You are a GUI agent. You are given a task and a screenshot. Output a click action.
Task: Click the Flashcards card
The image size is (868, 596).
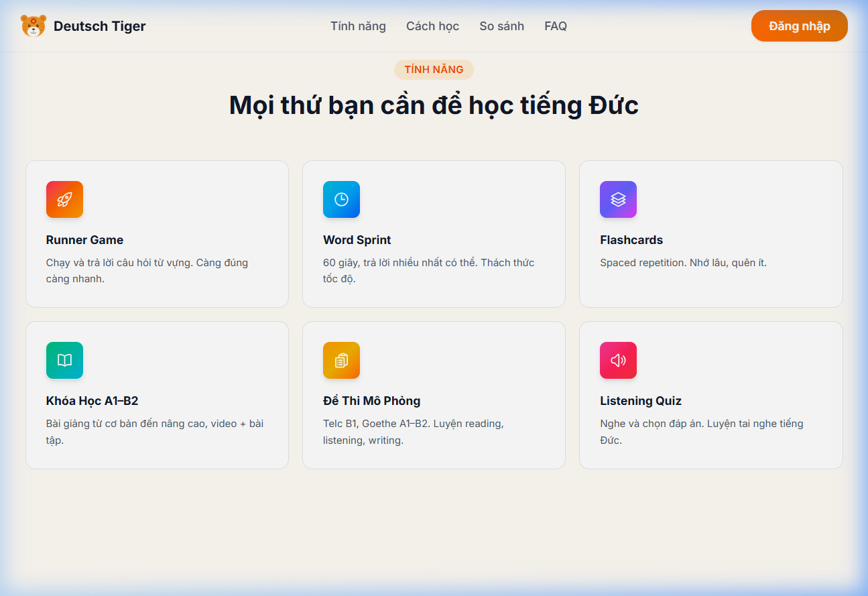click(x=710, y=233)
